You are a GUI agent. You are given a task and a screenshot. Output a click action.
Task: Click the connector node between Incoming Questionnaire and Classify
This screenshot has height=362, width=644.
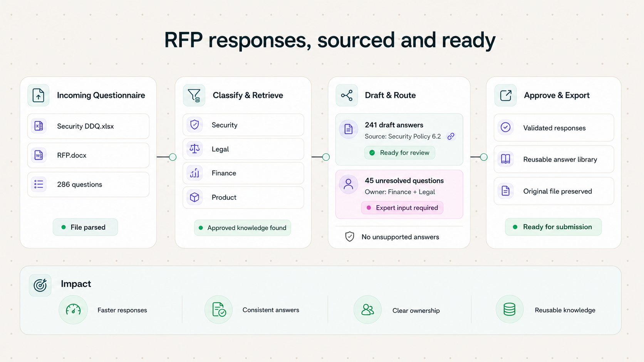coord(173,157)
